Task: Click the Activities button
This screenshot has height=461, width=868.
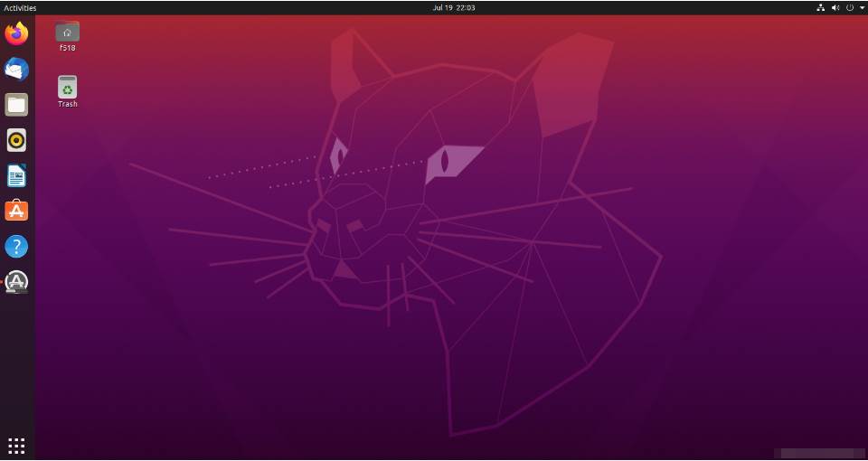Action: click(20, 8)
